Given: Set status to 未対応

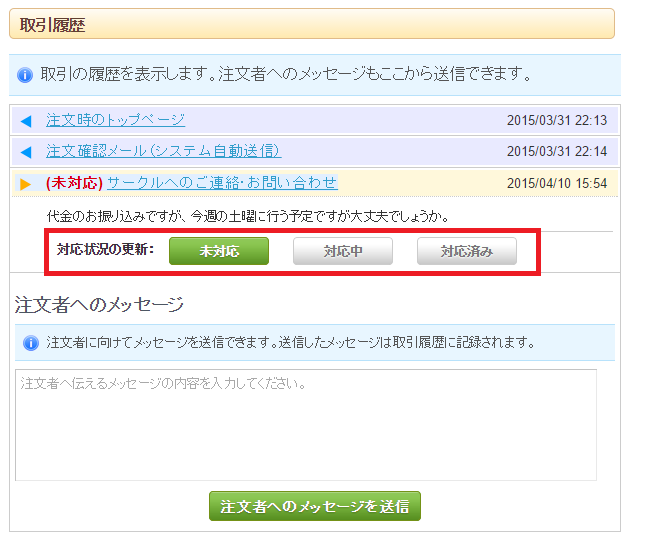Looking at the screenshot, I should (x=218, y=251).
